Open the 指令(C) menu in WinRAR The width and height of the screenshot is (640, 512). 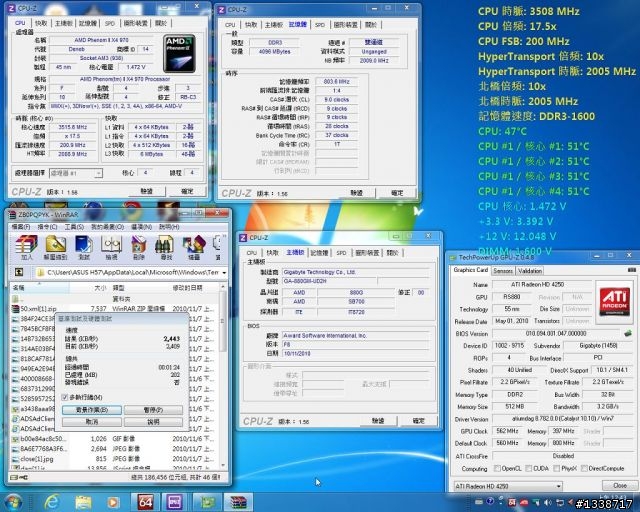point(47,227)
